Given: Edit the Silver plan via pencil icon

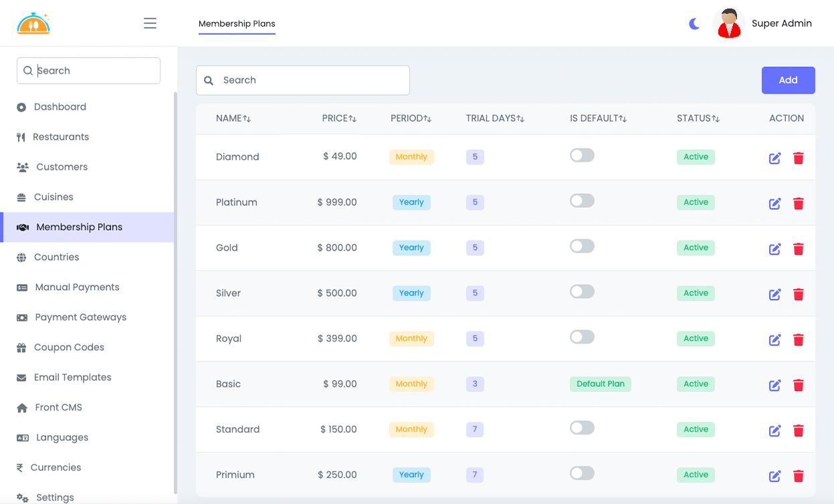Looking at the screenshot, I should 774,295.
